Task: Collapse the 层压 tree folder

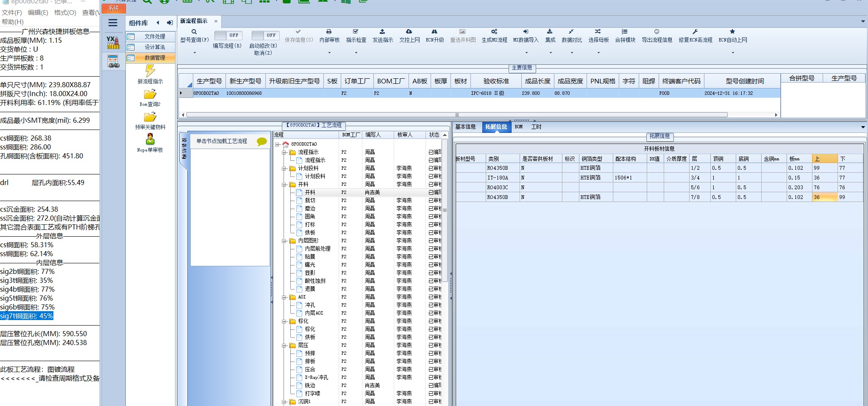Action: pos(284,345)
